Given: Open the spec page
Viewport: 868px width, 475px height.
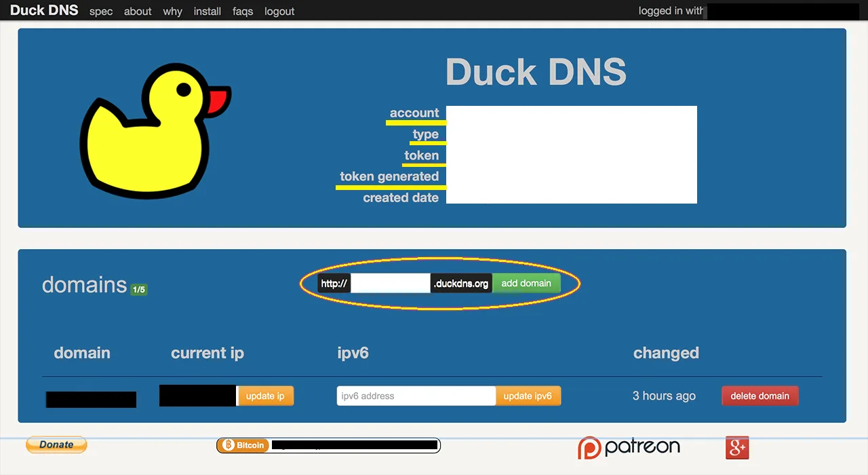Looking at the screenshot, I should [101, 12].
